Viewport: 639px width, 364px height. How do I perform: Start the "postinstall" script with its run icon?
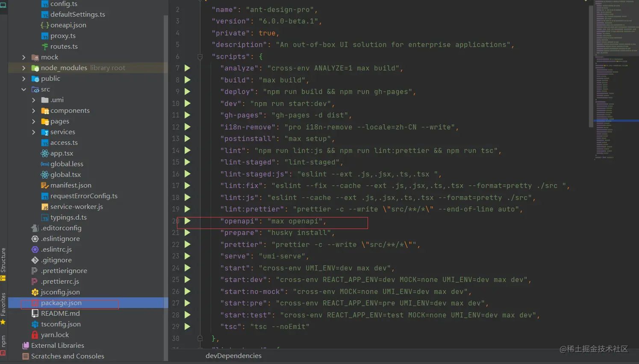click(187, 138)
